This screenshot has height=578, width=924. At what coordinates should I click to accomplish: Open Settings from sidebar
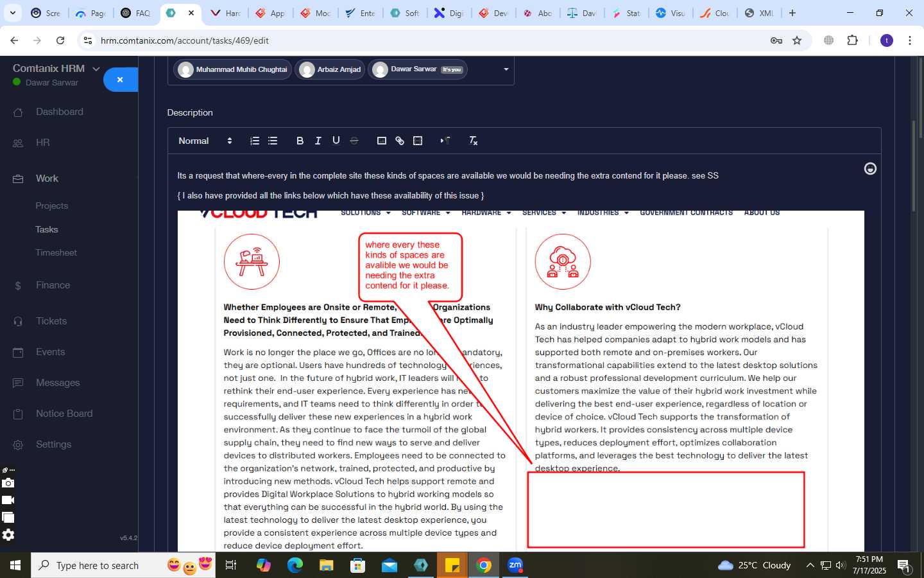click(x=54, y=444)
